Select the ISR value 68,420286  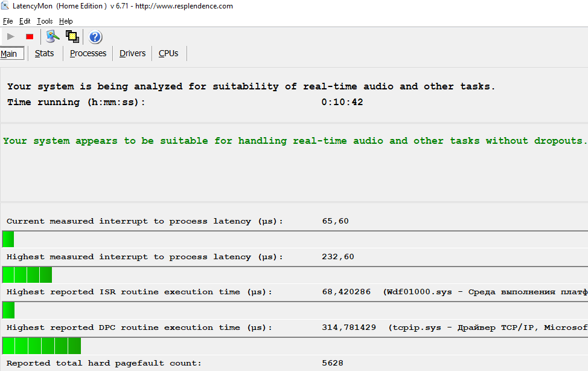pyautogui.click(x=346, y=292)
